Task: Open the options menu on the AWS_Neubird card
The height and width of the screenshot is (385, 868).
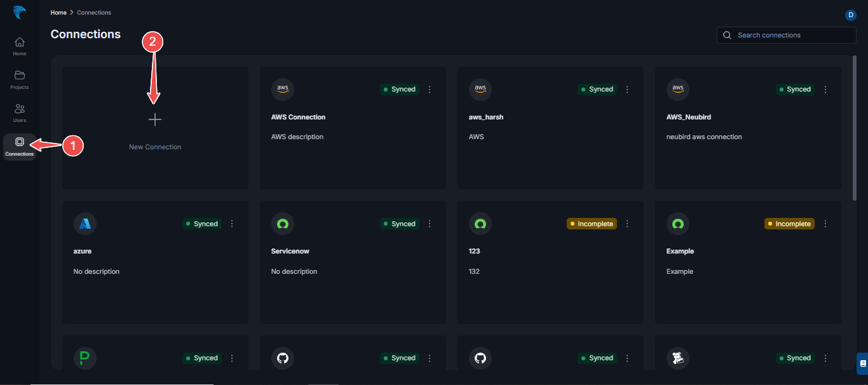Action: pyautogui.click(x=825, y=90)
